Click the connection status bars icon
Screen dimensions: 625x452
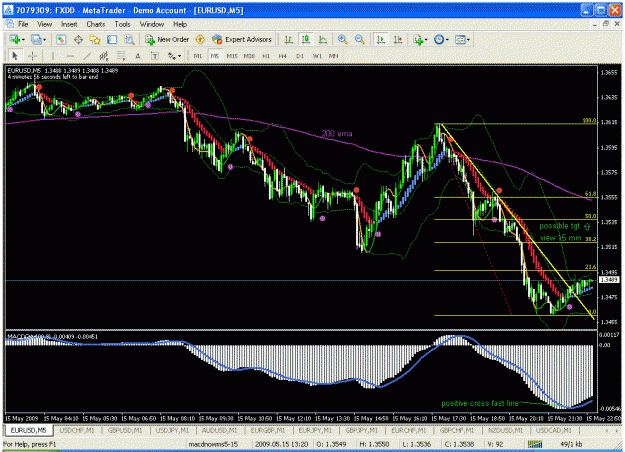[x=535, y=444]
